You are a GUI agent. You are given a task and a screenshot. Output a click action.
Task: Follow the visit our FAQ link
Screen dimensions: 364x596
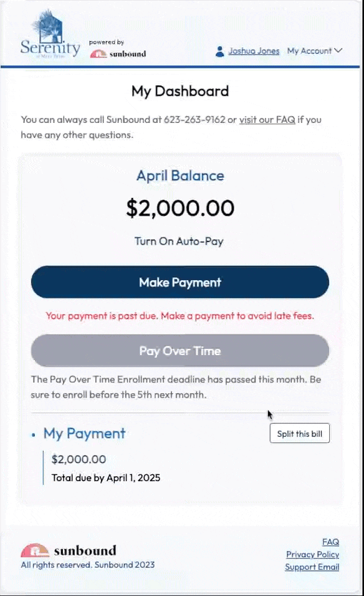pos(267,120)
